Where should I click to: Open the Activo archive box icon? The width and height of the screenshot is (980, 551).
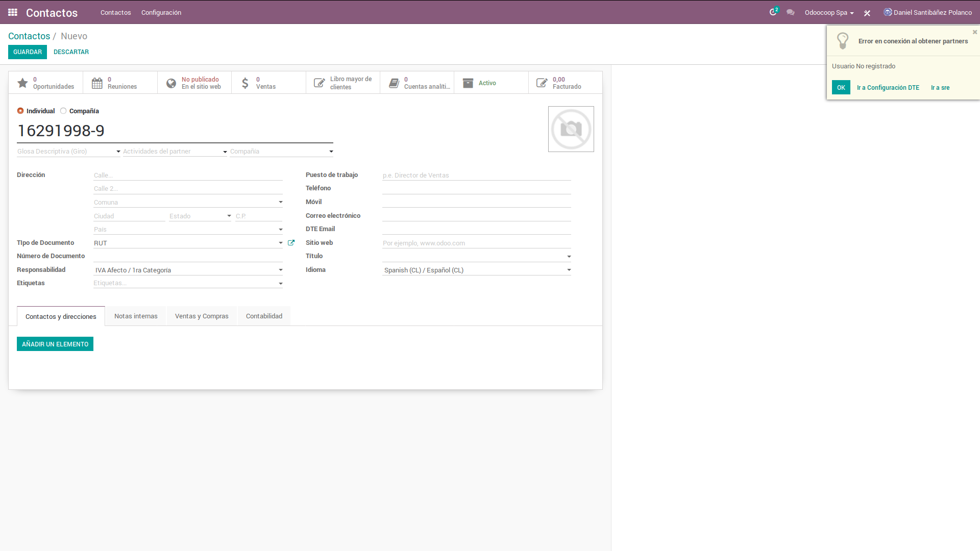pos(468,83)
